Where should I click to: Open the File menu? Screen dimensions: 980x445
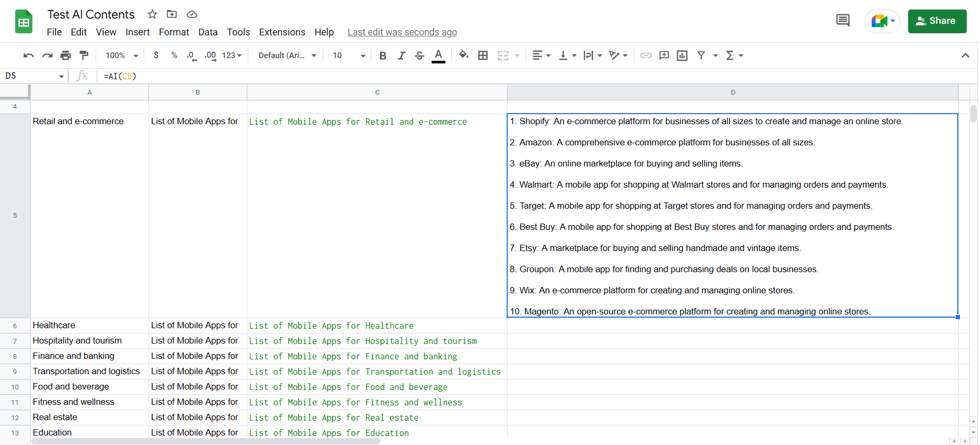(54, 32)
